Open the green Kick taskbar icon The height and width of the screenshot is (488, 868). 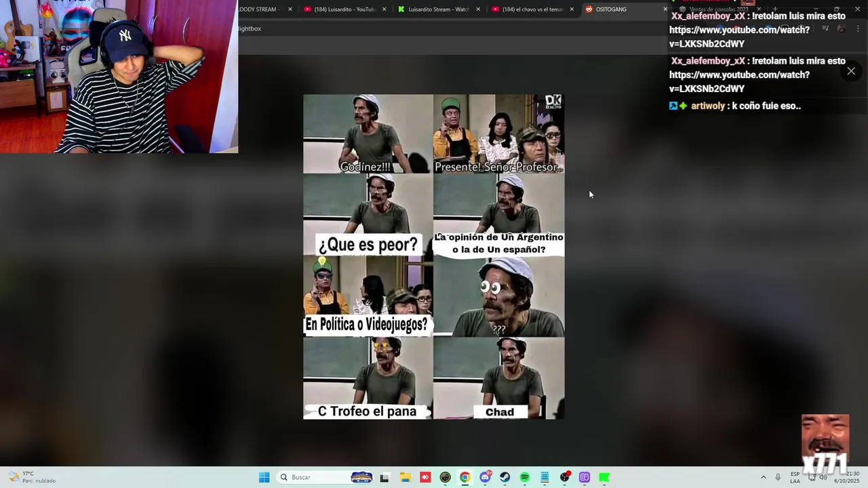click(604, 477)
